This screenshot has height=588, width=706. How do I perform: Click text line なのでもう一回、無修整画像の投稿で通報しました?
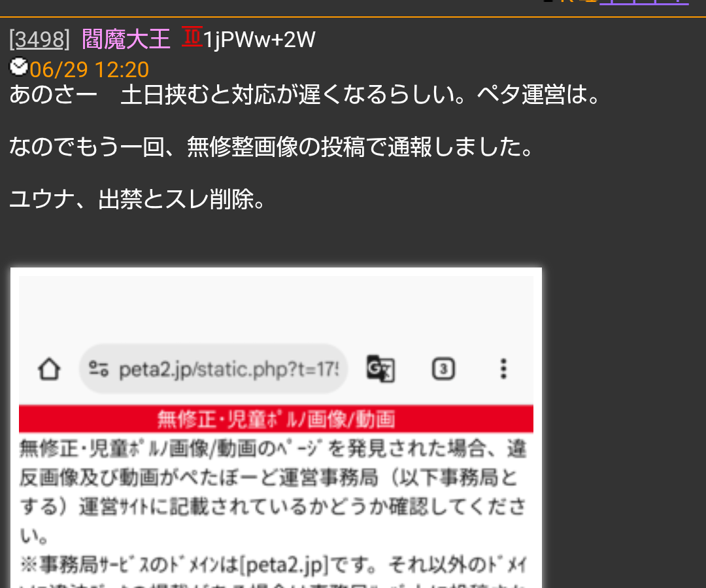[x=272, y=147]
